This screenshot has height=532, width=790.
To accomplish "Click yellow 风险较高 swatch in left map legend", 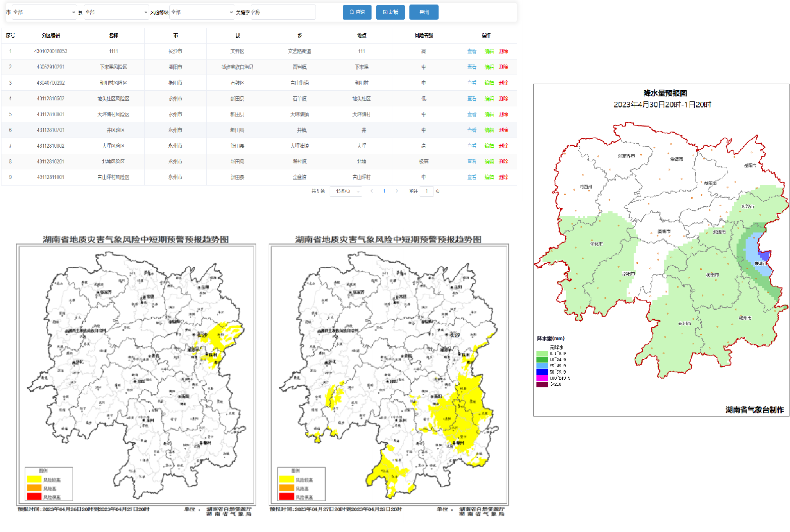I will [34, 480].
